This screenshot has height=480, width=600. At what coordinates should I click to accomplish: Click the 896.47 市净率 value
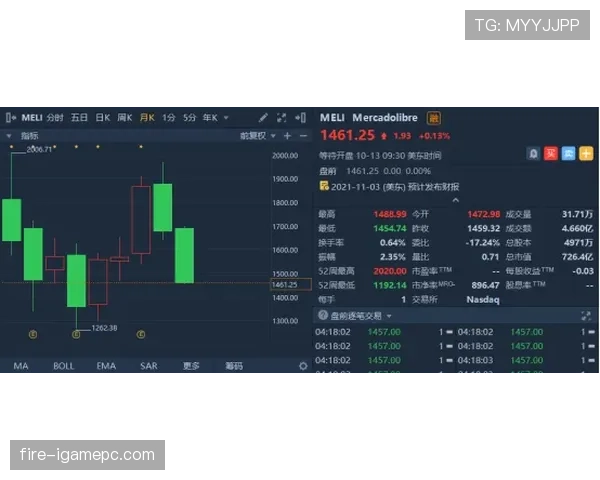[485, 286]
